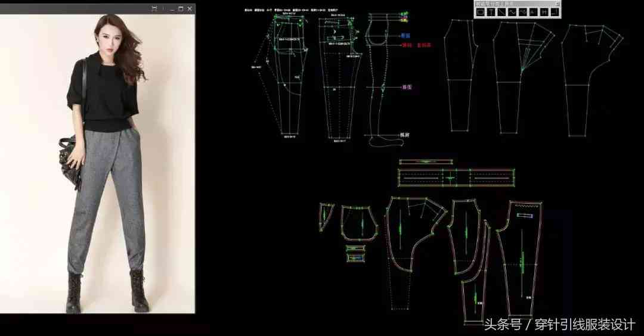Image resolution: width=644 pixels, height=336 pixels.
Task: Maximize the reference photo window
Action: click(181, 9)
